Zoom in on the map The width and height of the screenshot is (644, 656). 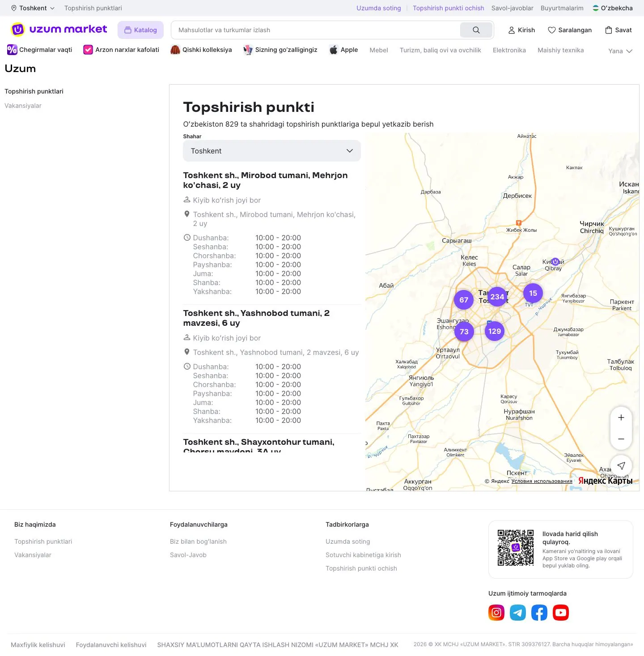click(x=621, y=417)
